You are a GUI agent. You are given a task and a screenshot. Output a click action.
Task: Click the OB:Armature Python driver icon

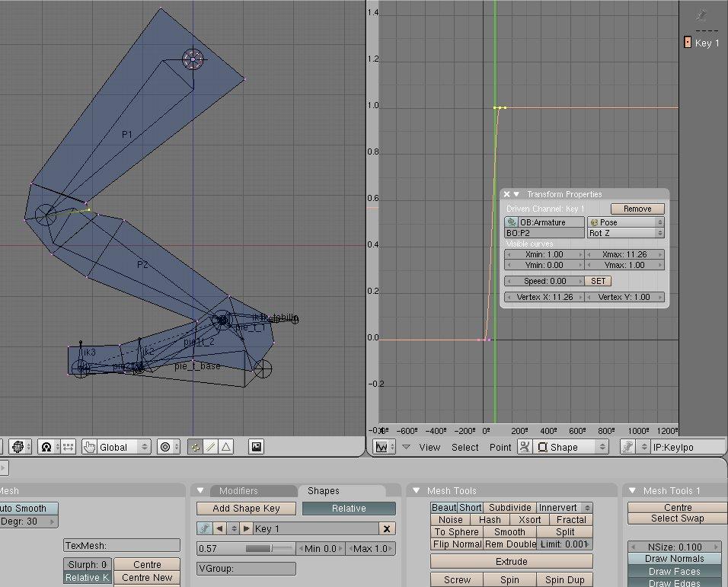pyautogui.click(x=511, y=222)
